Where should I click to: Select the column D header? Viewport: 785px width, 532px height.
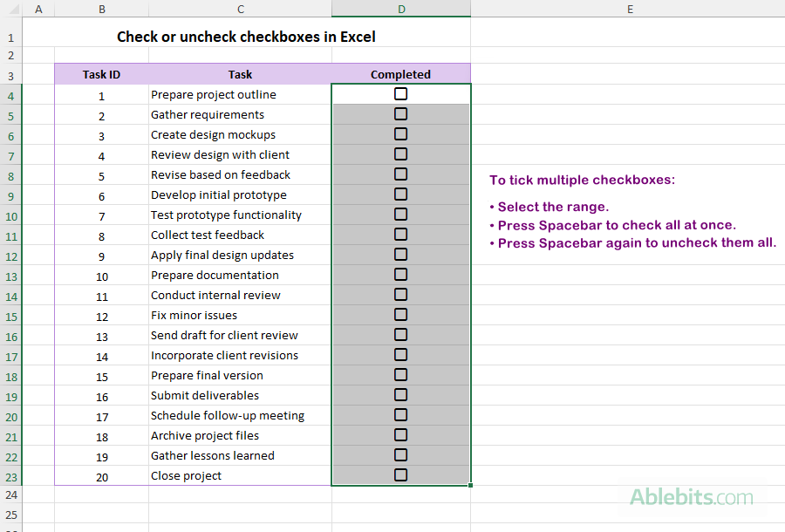tap(400, 8)
